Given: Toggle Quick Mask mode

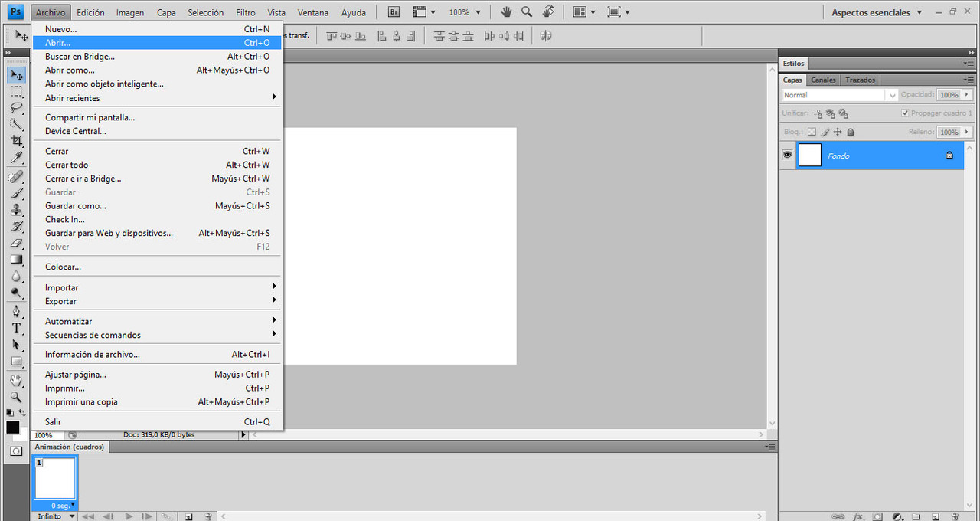Looking at the screenshot, I should pyautogui.click(x=15, y=451).
